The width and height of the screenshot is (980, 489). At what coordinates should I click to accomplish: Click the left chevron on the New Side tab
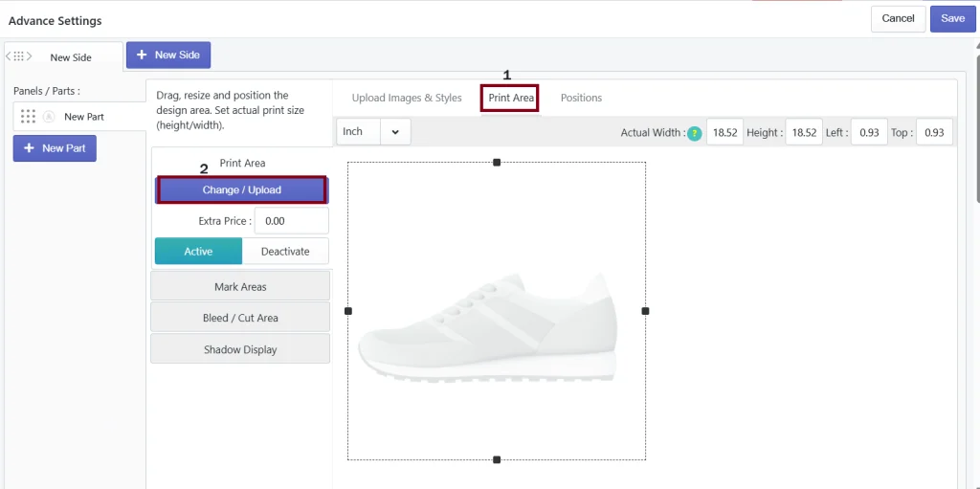(8, 56)
